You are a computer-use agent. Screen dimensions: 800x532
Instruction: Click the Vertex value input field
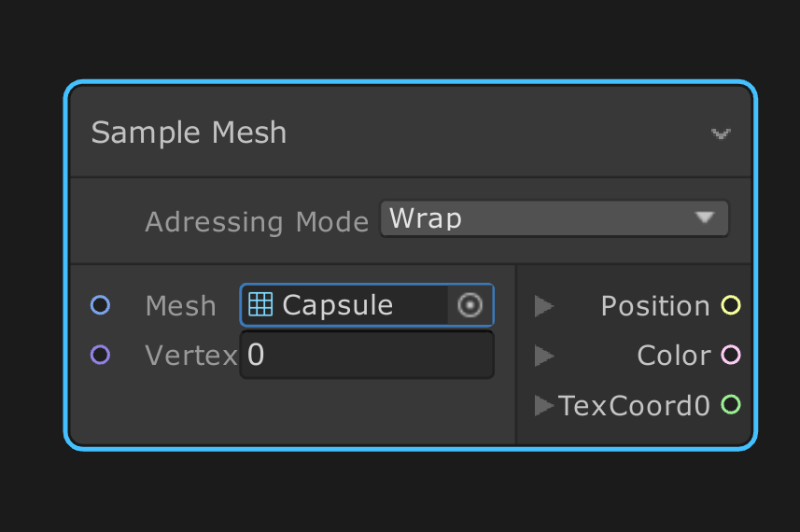367,356
